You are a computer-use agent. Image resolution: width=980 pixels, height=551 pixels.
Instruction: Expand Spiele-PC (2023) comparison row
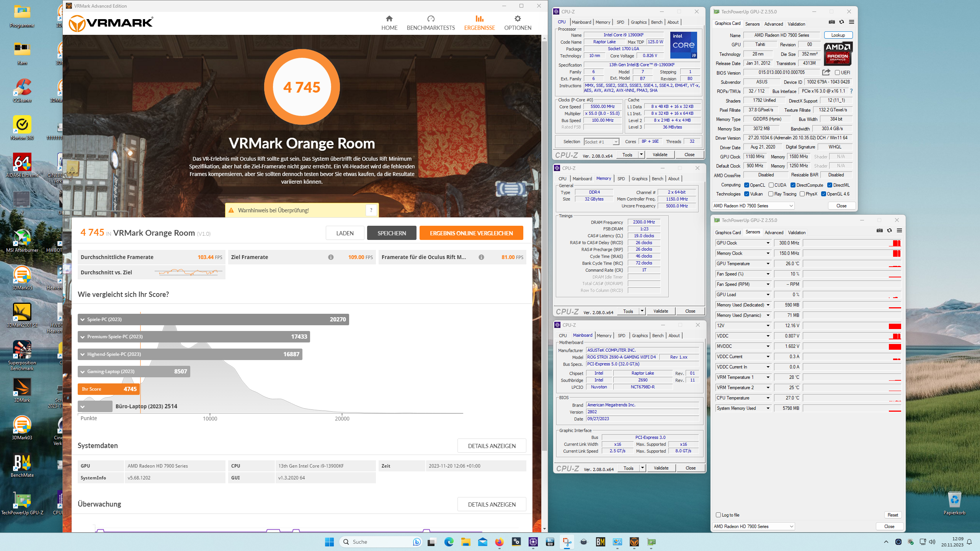[213, 320]
